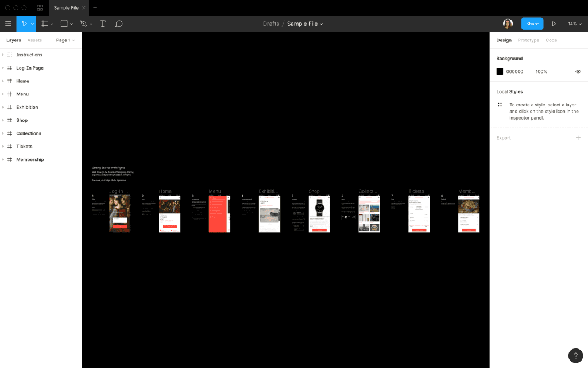Image resolution: width=588 pixels, height=368 pixels.
Task: Select the Frame tool
Action: click(45, 24)
